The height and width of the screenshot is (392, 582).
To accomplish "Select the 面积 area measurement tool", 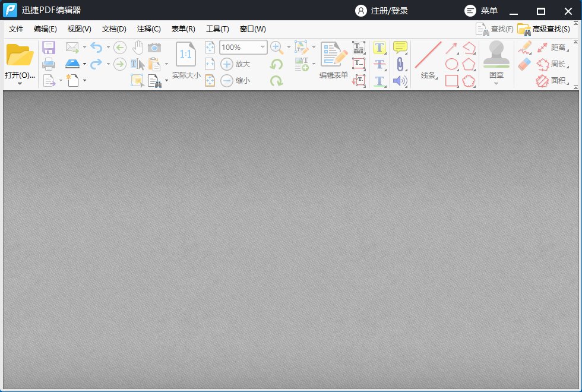I will pyautogui.click(x=558, y=80).
